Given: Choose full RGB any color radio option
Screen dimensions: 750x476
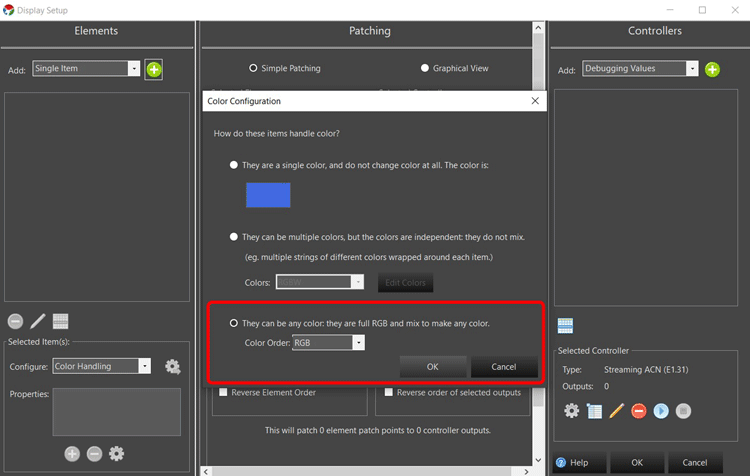Looking at the screenshot, I should click(233, 323).
